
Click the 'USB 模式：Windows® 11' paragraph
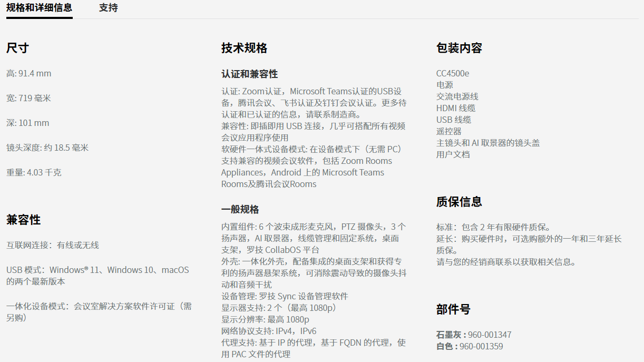click(x=97, y=276)
